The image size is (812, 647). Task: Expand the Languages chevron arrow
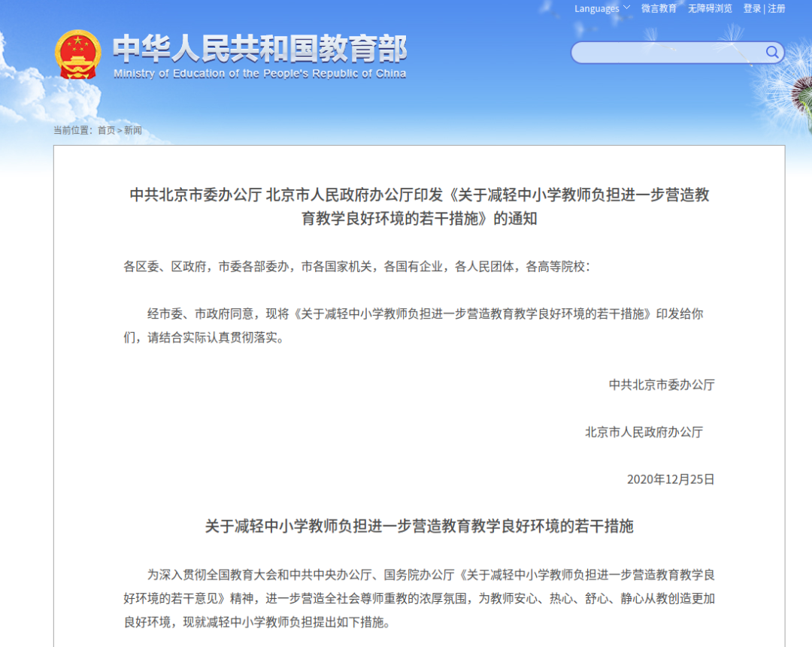click(x=627, y=8)
